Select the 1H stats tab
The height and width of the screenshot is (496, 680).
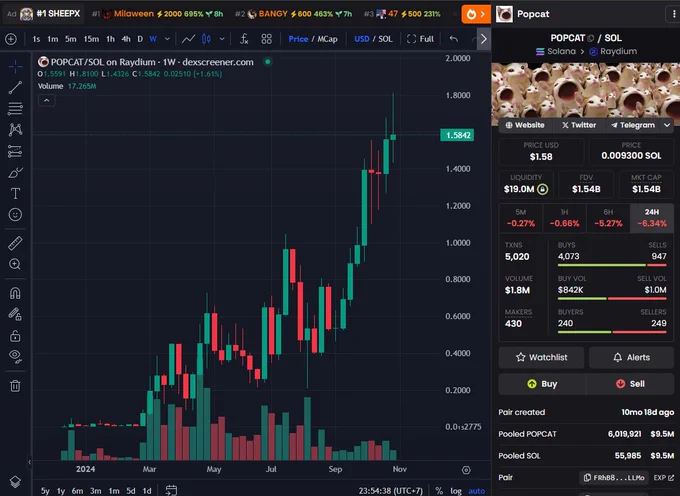point(564,218)
